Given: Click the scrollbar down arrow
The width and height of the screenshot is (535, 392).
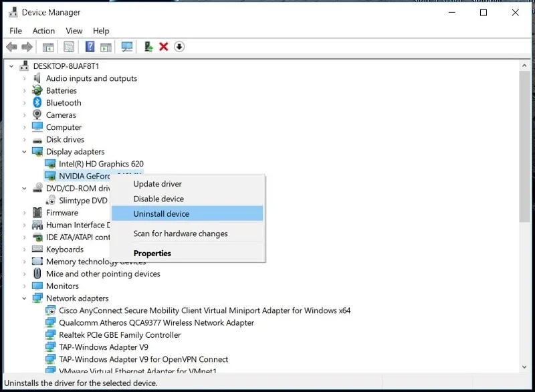Looking at the screenshot, I should click(524, 367).
